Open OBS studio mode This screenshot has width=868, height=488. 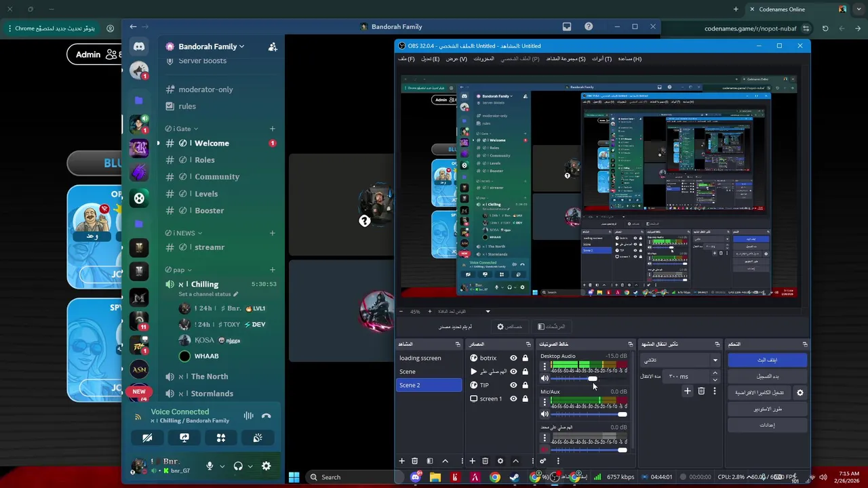[767, 409]
